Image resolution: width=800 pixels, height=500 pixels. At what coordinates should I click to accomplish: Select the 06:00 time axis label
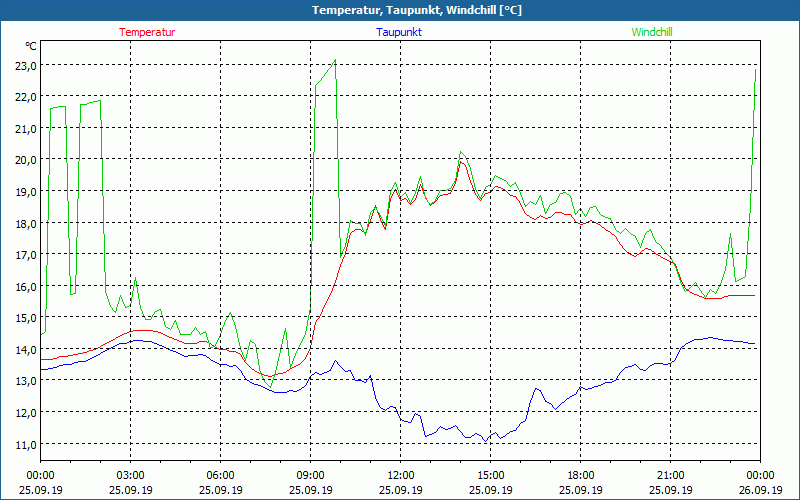[220, 475]
